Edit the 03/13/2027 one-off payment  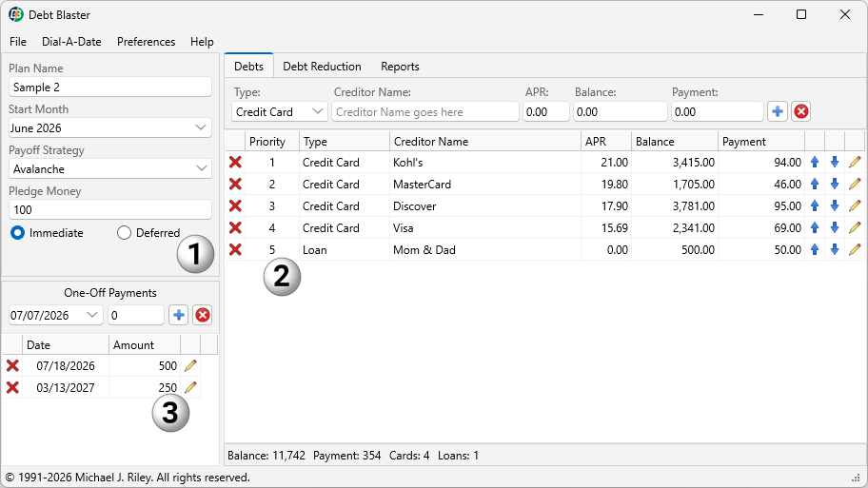point(190,387)
